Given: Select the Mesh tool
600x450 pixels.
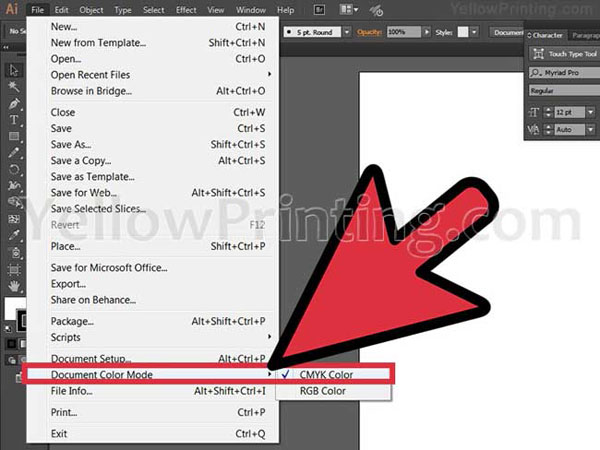Looking at the screenshot, I should [14, 219].
